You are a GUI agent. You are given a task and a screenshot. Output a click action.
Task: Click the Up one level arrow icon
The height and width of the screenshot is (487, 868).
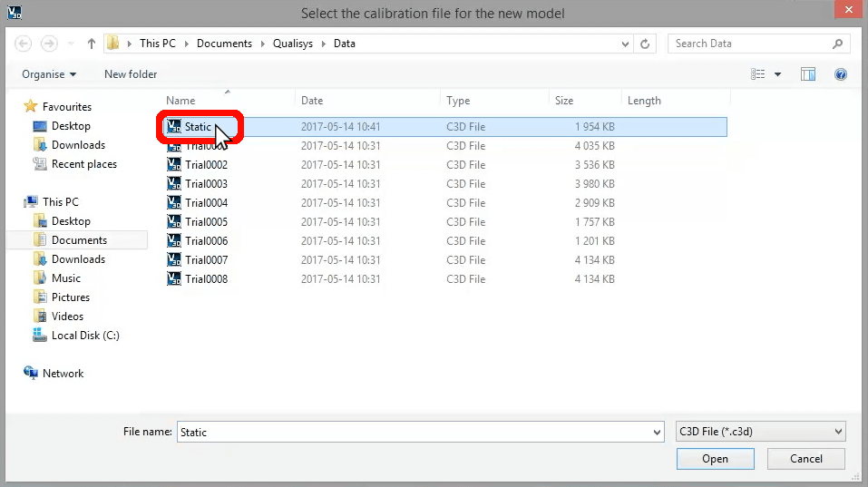[x=92, y=44]
